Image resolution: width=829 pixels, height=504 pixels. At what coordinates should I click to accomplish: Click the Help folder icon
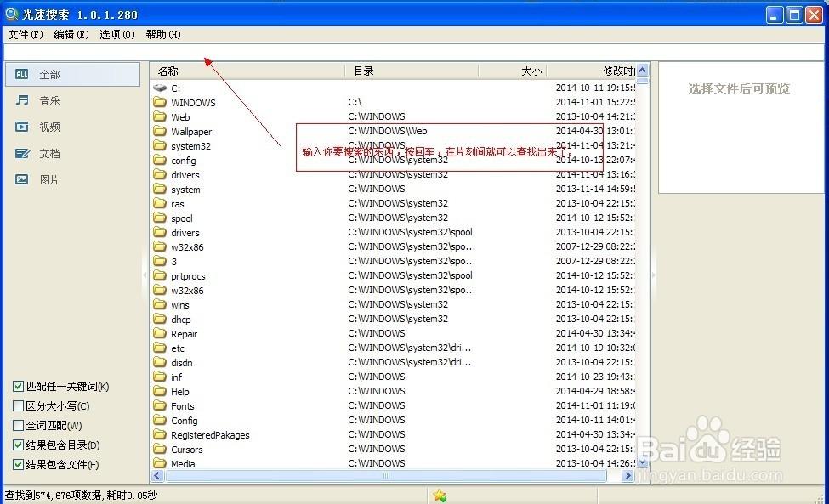pyautogui.click(x=160, y=392)
